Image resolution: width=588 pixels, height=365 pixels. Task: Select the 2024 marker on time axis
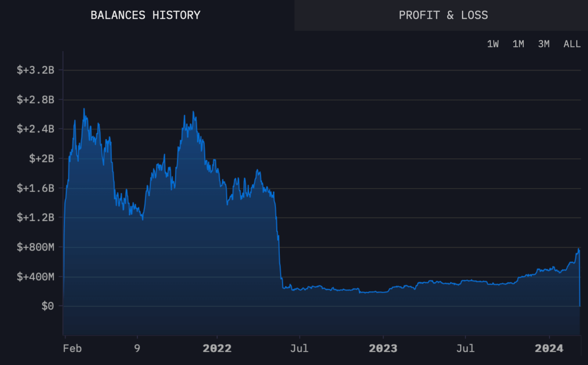click(549, 348)
